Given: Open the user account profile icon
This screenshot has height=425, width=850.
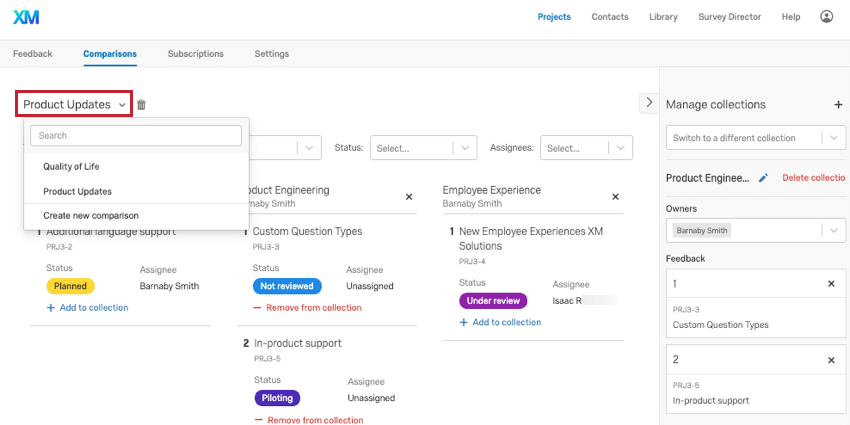Looking at the screenshot, I should (826, 17).
